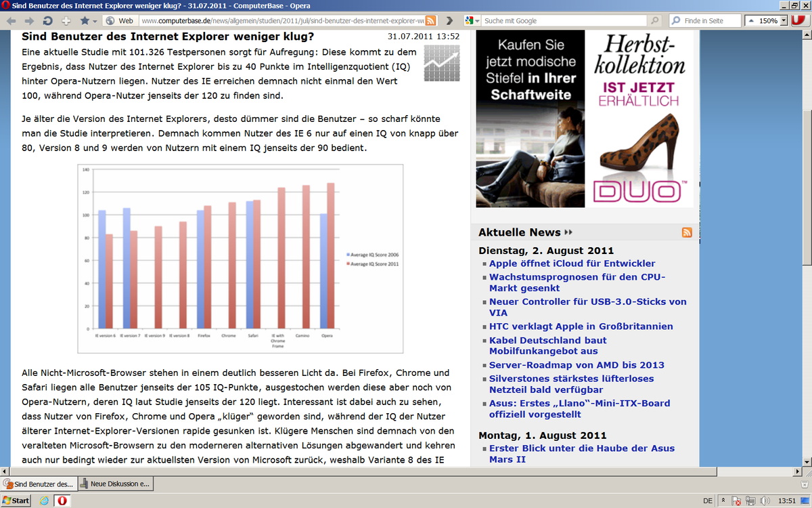The image size is (812, 508).
Task: Open the volume speaker tray icon
Action: pyautogui.click(x=765, y=501)
